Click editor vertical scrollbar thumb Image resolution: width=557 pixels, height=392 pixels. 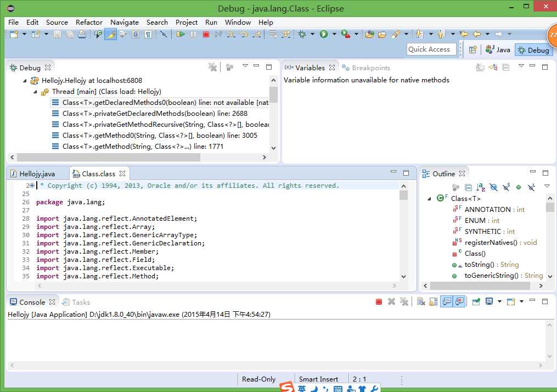coord(403,195)
